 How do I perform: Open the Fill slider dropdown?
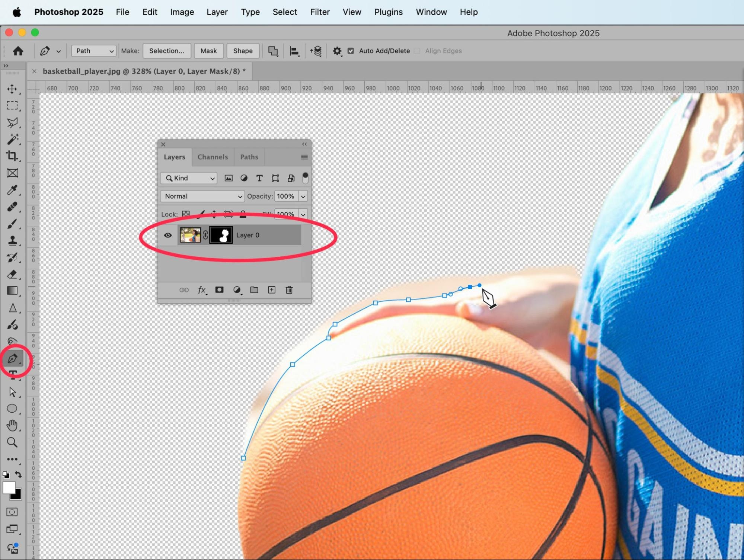pyautogui.click(x=303, y=214)
